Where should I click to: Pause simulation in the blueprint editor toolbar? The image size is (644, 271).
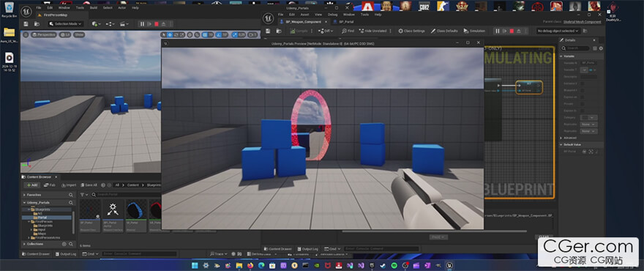(x=498, y=31)
